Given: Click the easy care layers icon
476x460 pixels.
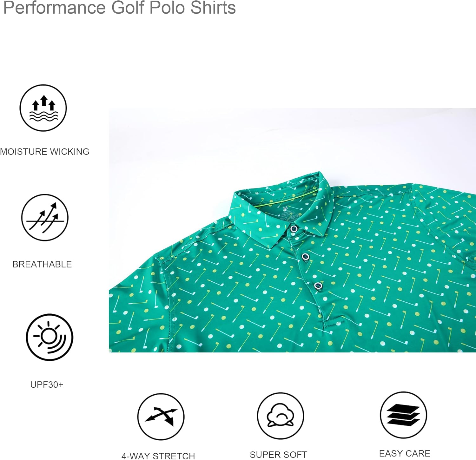Looking at the screenshot, I should pyautogui.click(x=404, y=415).
